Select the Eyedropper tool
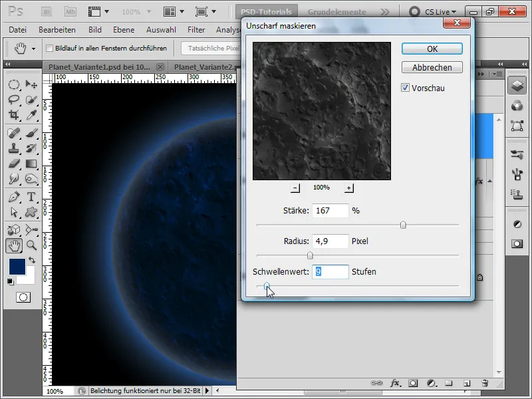This screenshot has height=399, width=532. (31, 115)
